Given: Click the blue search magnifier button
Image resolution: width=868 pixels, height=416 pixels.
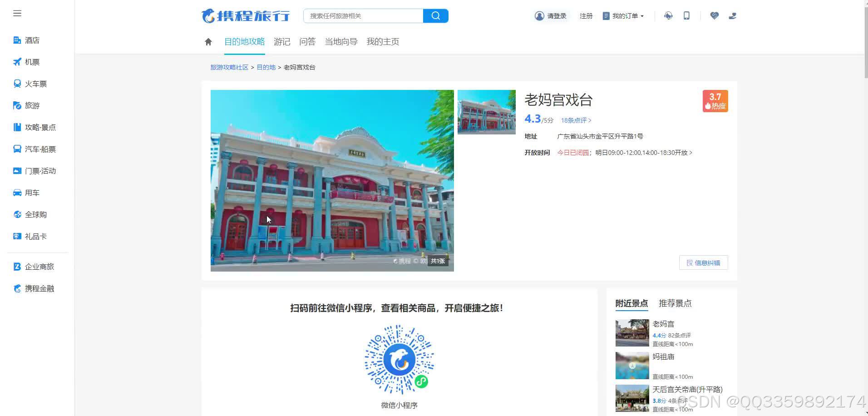Looking at the screenshot, I should (x=436, y=16).
